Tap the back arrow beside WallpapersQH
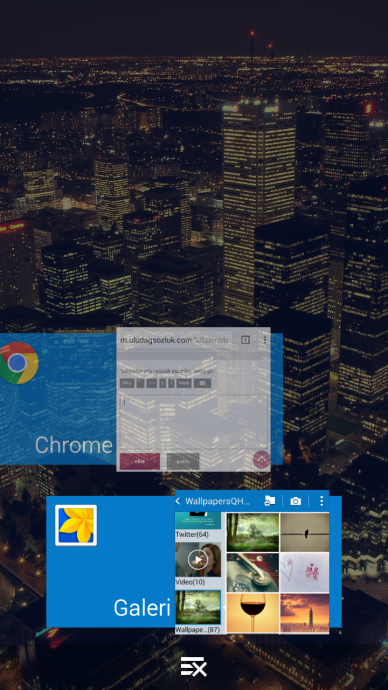Viewport: 388px width, 690px height. (178, 501)
